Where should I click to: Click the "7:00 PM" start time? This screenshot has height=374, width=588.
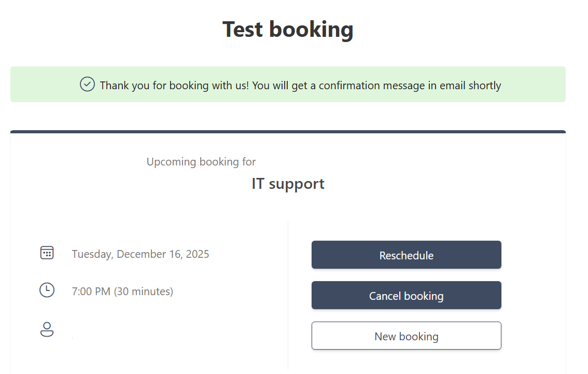pyautogui.click(x=91, y=292)
